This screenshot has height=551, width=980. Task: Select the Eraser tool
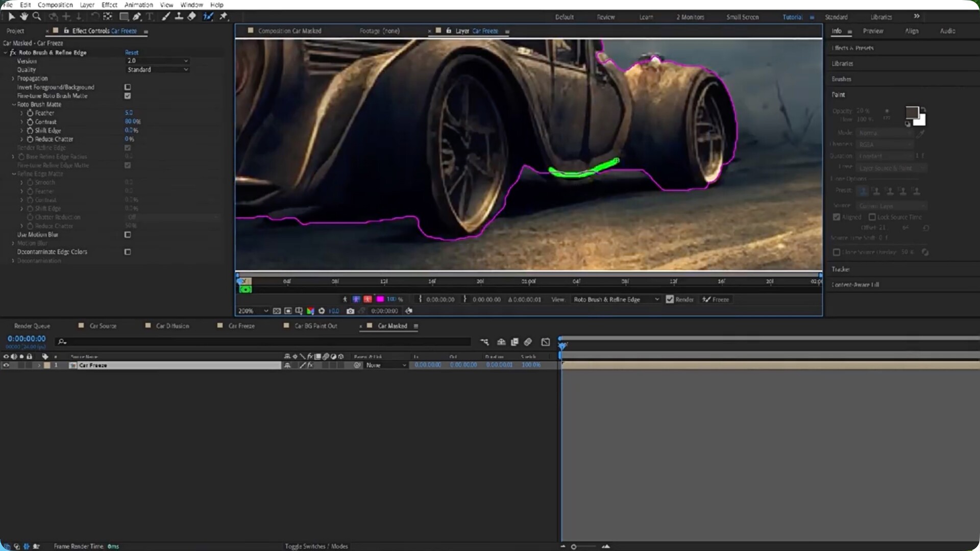tap(191, 16)
